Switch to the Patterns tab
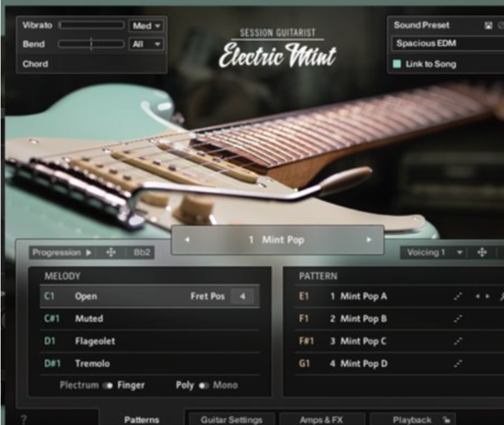Image resolution: width=504 pixels, height=425 pixels. [x=141, y=419]
